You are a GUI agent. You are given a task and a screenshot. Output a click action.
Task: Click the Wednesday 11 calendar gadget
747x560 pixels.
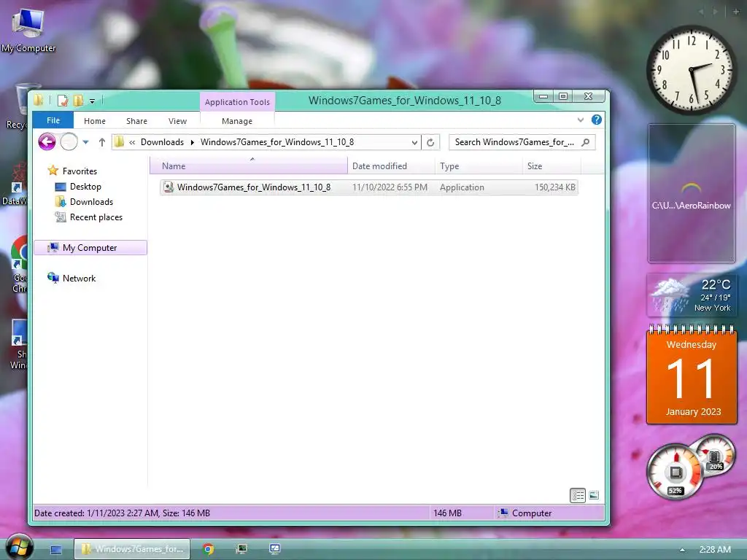pyautogui.click(x=692, y=374)
